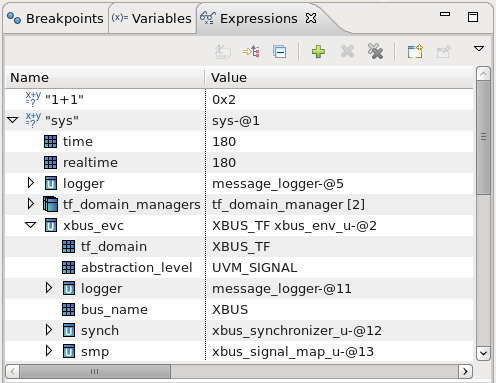Click the xbus_evc unit icon
This screenshot has height=383, width=496.
51,225
